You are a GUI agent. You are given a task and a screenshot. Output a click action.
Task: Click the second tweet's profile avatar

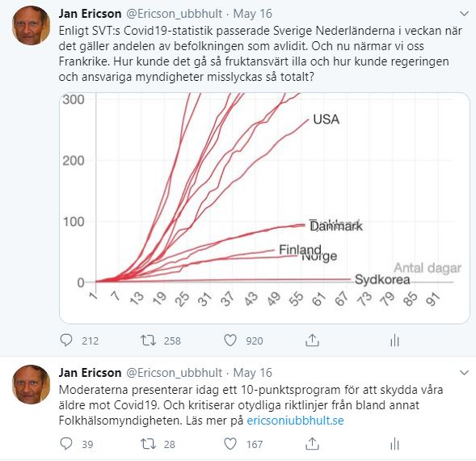(32, 384)
